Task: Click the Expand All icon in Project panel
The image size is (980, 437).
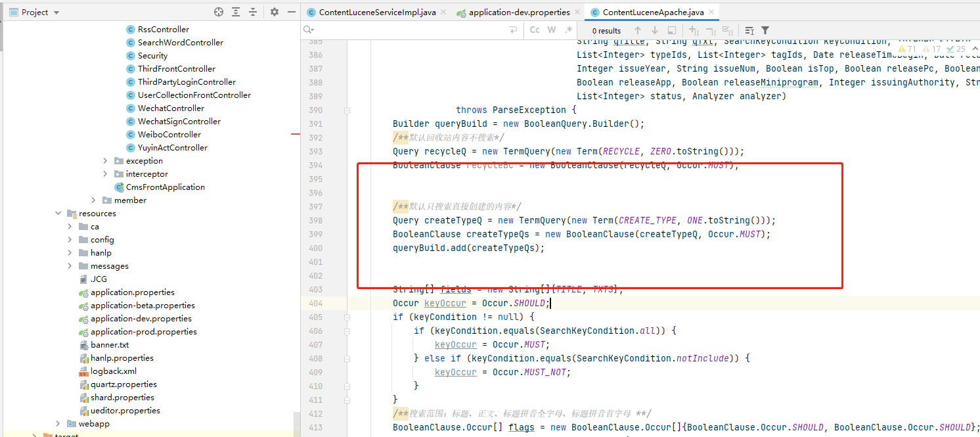Action: pyautogui.click(x=236, y=12)
